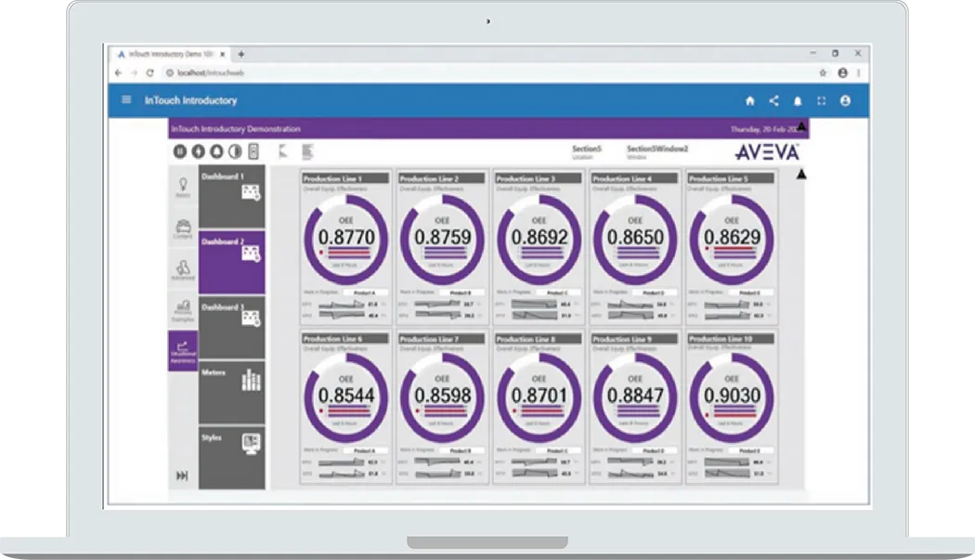The image size is (975, 560).
Task: Click the Production Line 9 header
Action: [x=634, y=339]
